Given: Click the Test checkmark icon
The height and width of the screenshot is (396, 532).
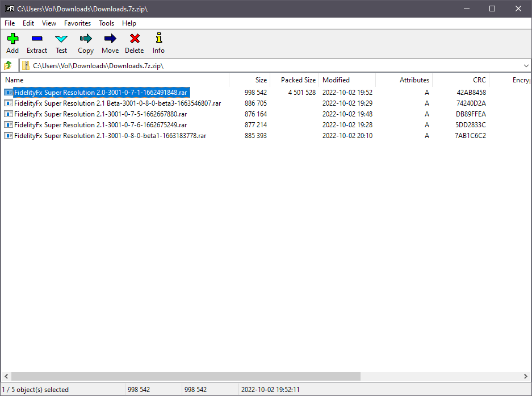Looking at the screenshot, I should click(61, 39).
